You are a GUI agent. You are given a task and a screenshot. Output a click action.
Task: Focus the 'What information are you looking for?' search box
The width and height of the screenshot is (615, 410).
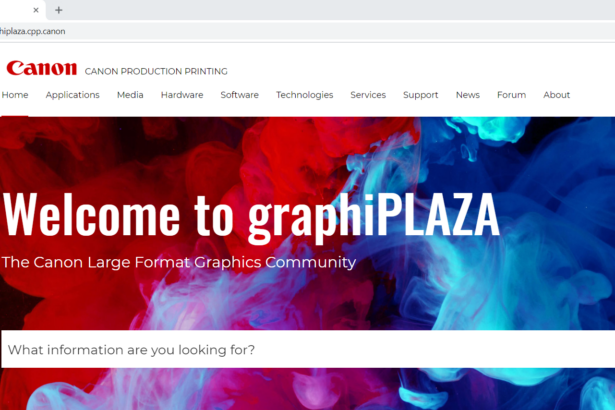308,349
